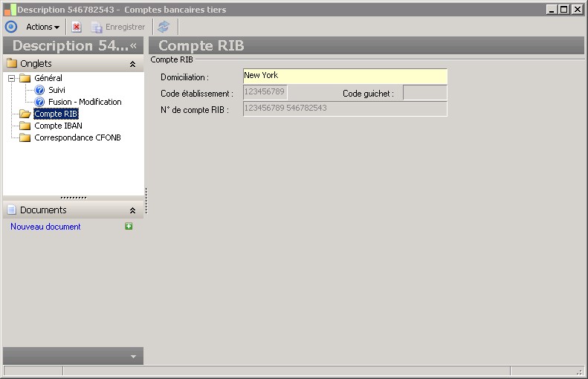Click the horizontal dotted splitter above Documents
This screenshot has width=588, height=379.
[x=74, y=198]
